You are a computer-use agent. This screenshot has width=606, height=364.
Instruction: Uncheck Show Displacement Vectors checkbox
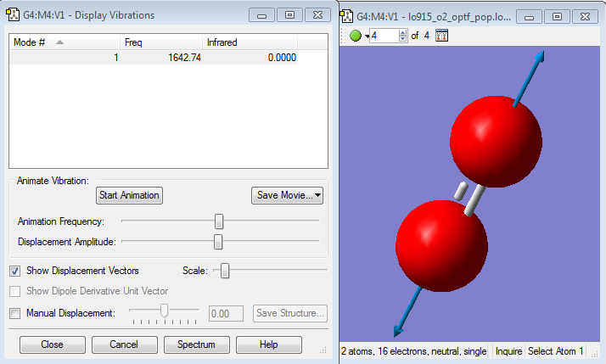14,271
